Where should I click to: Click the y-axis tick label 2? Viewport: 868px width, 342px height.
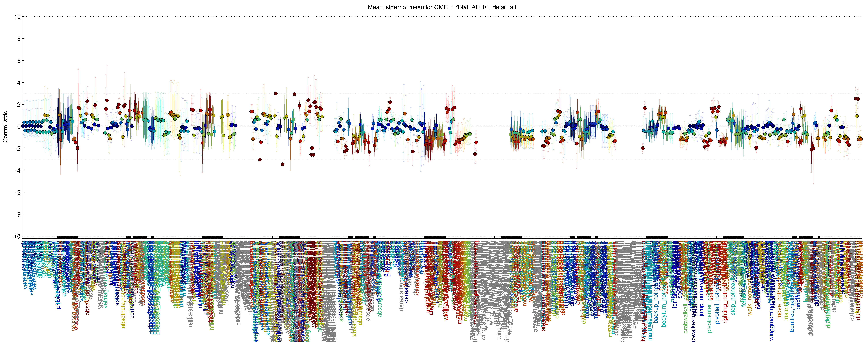point(19,105)
